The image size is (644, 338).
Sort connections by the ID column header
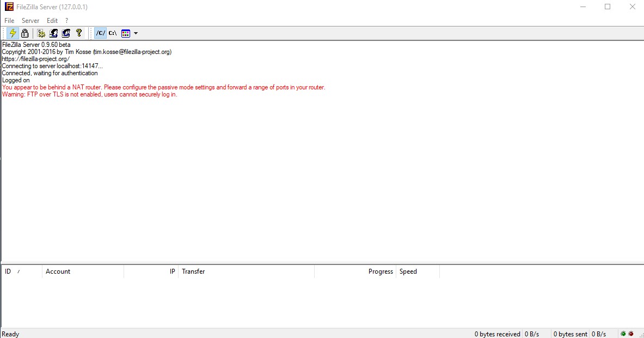[x=21, y=271]
